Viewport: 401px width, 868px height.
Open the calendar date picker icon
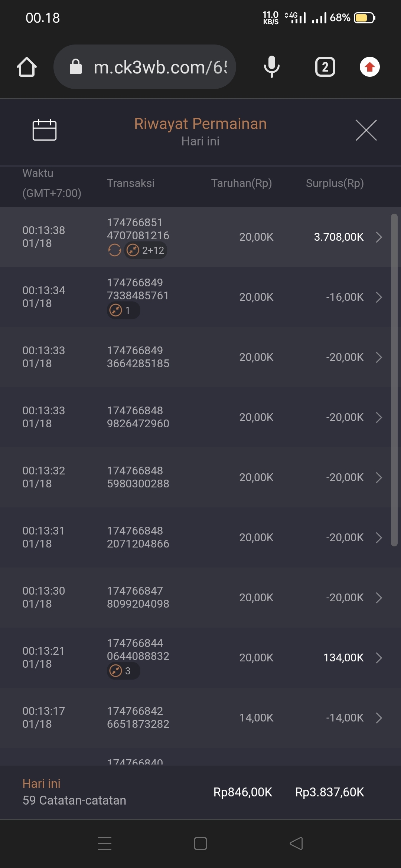click(45, 130)
